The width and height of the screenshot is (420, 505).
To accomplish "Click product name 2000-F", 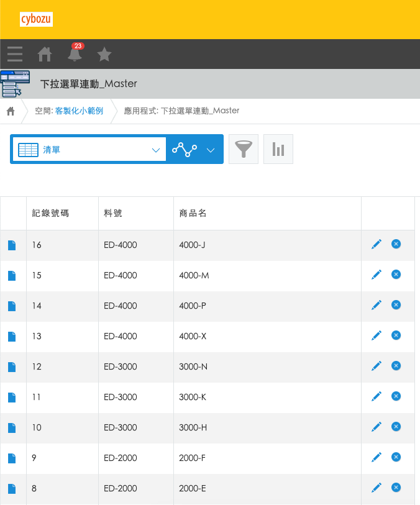I will pos(192,458).
